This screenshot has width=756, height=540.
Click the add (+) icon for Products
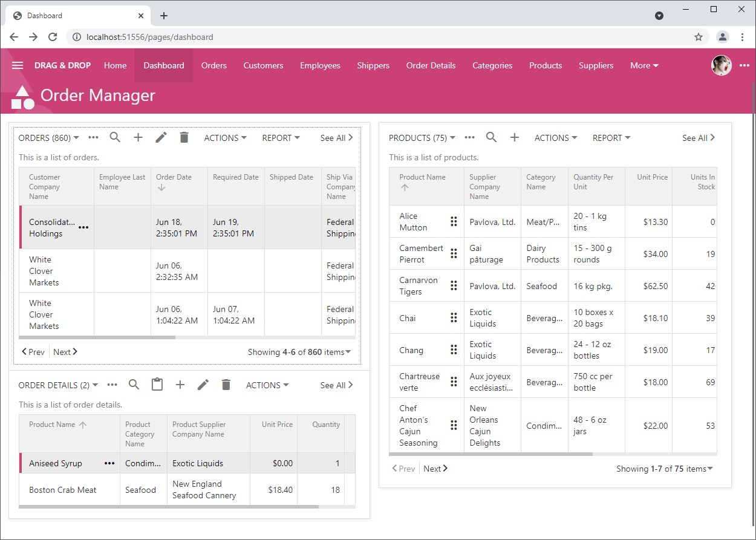click(x=515, y=137)
